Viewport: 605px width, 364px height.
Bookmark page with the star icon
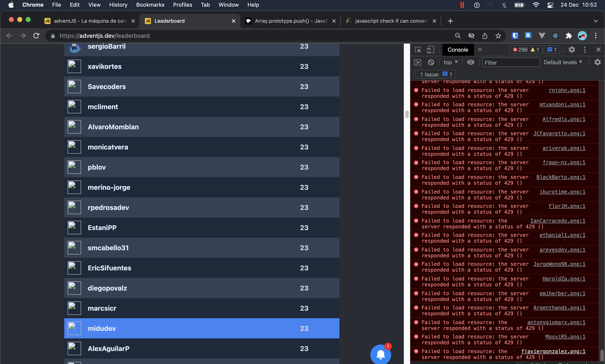(x=498, y=36)
